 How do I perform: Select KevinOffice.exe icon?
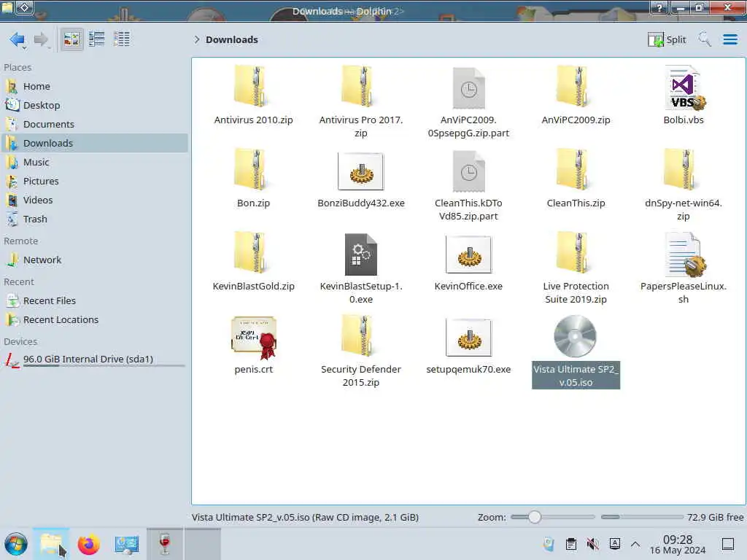pos(469,254)
